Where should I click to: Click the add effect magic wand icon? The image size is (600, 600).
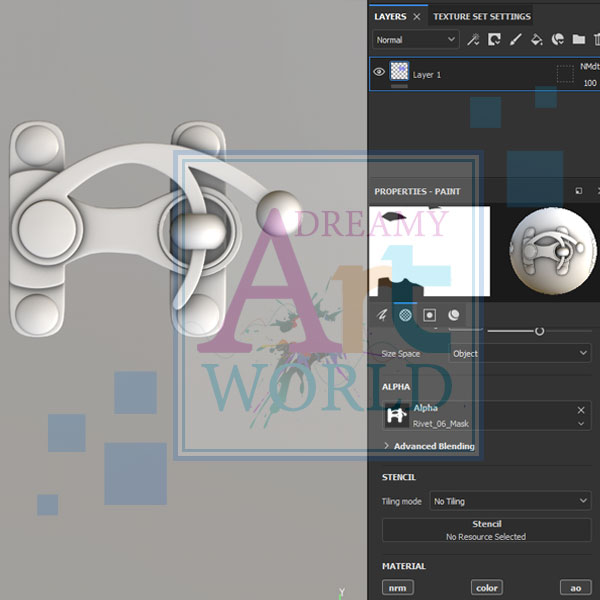tap(474, 40)
